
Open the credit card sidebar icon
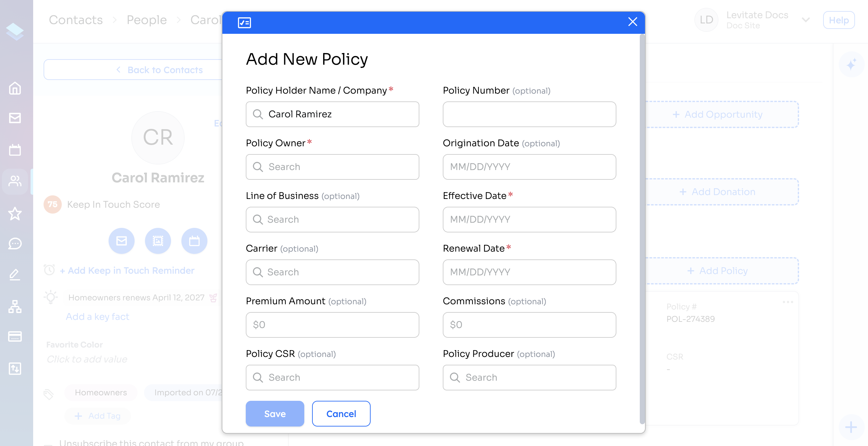coord(15,336)
